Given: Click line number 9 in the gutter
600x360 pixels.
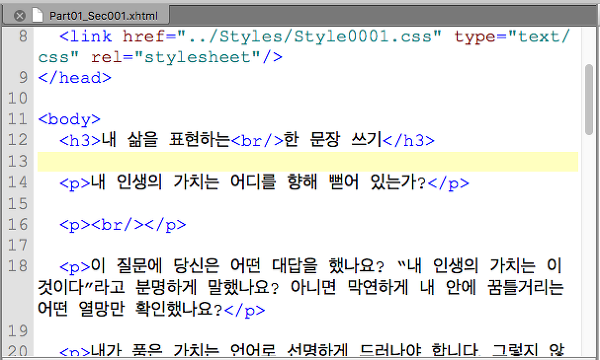Looking at the screenshot, I should [23, 78].
